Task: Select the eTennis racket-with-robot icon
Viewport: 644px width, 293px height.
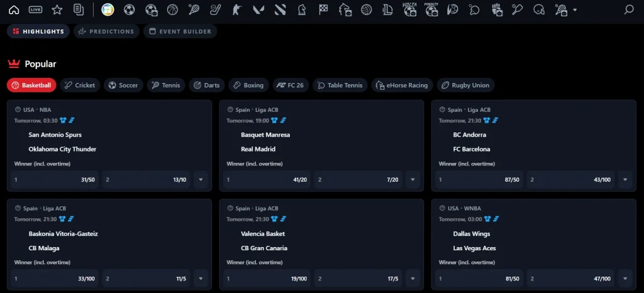Action: click(x=560, y=10)
